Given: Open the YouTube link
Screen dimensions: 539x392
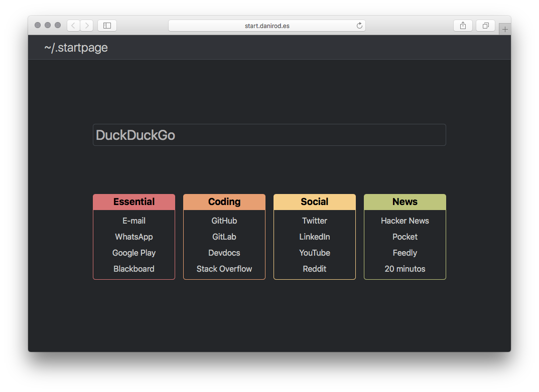Looking at the screenshot, I should [x=315, y=253].
